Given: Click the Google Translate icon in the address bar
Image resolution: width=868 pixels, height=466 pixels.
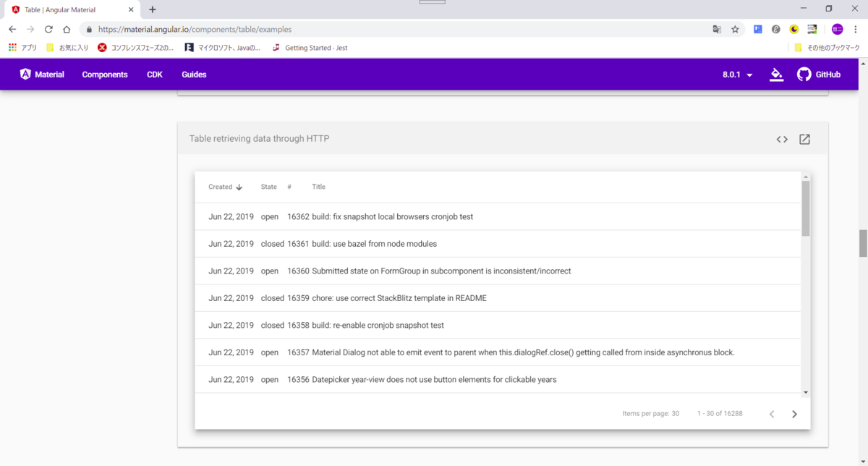Looking at the screenshot, I should pos(716,29).
